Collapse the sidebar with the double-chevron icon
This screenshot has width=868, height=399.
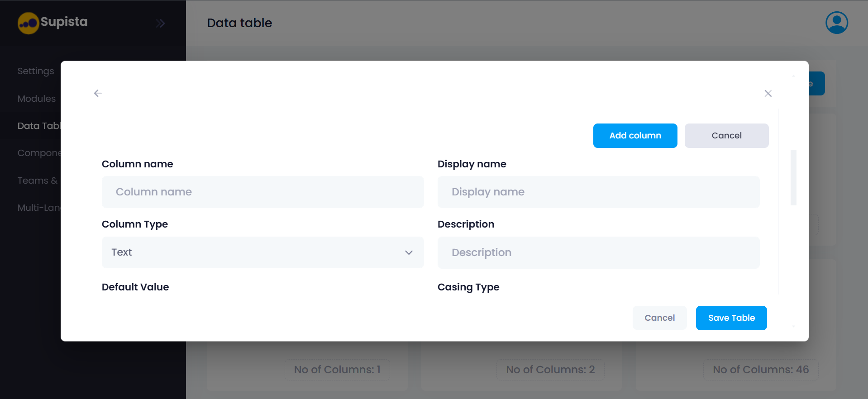(160, 23)
